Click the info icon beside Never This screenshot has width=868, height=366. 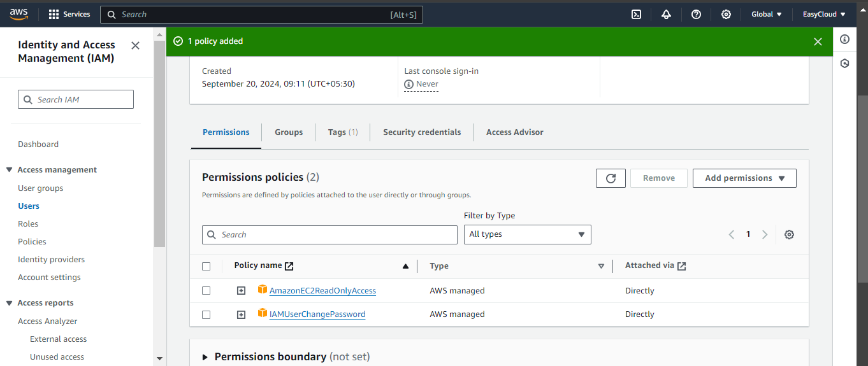[x=409, y=84]
